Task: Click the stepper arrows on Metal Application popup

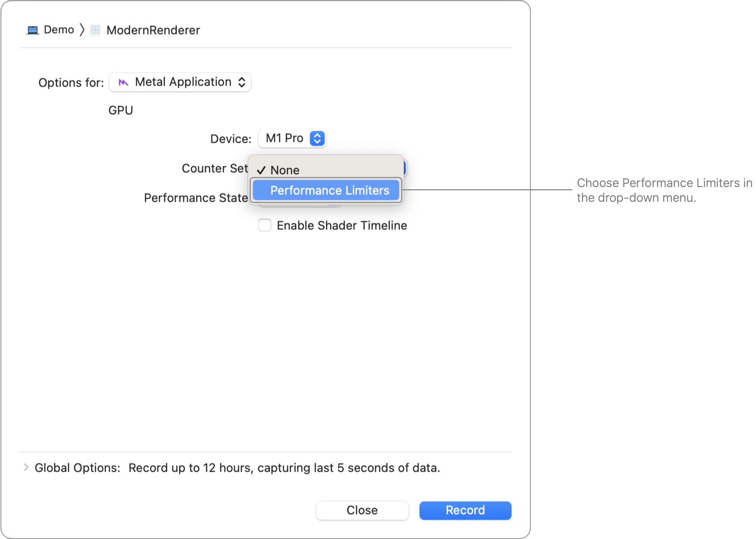Action: pos(243,82)
